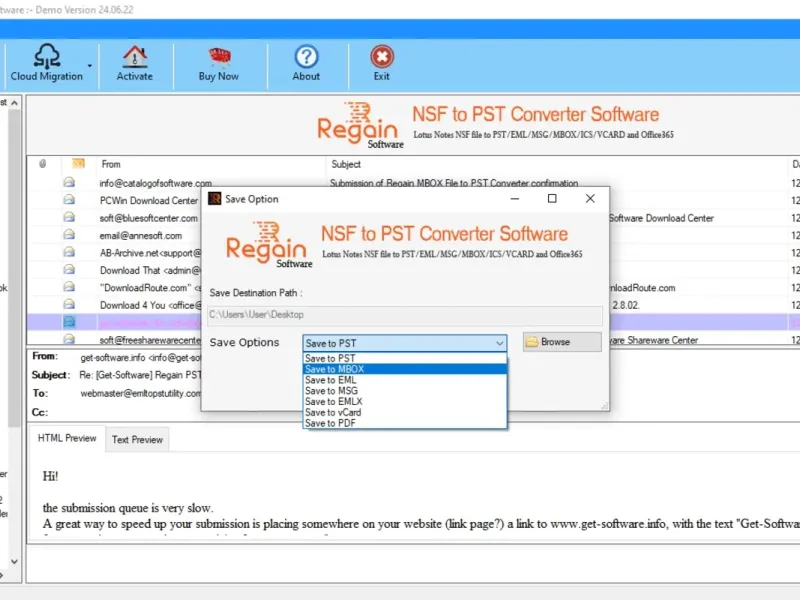The width and height of the screenshot is (800, 600).
Task: Select mail icon for DownloadRoute.com row
Action: (x=69, y=287)
